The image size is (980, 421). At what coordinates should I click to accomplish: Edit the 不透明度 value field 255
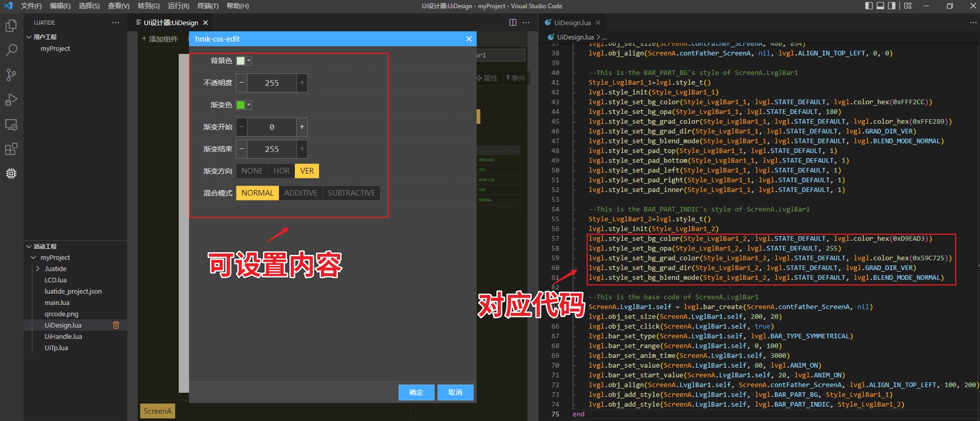[x=272, y=83]
